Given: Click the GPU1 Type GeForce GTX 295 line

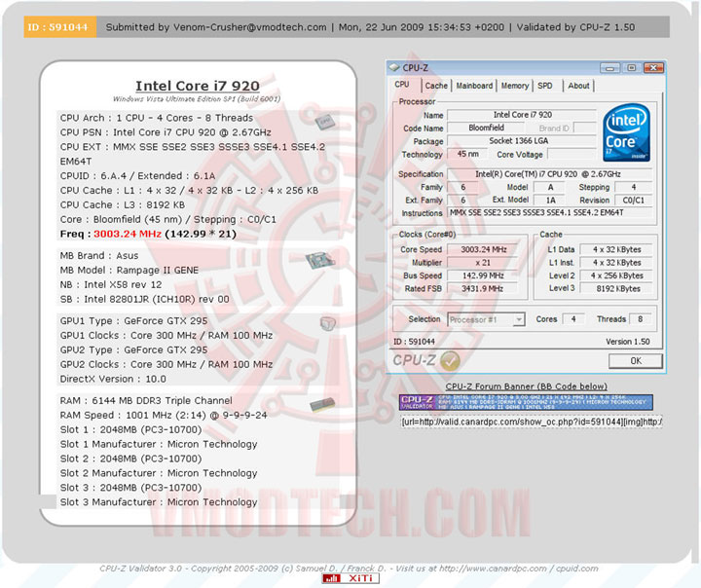Looking at the screenshot, I should (x=133, y=321).
